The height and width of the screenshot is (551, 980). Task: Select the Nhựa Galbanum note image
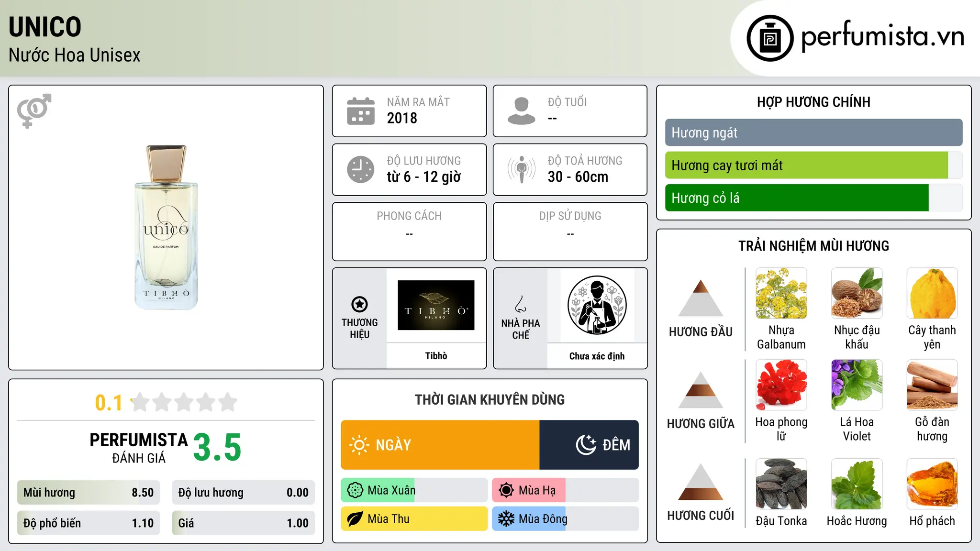click(781, 293)
